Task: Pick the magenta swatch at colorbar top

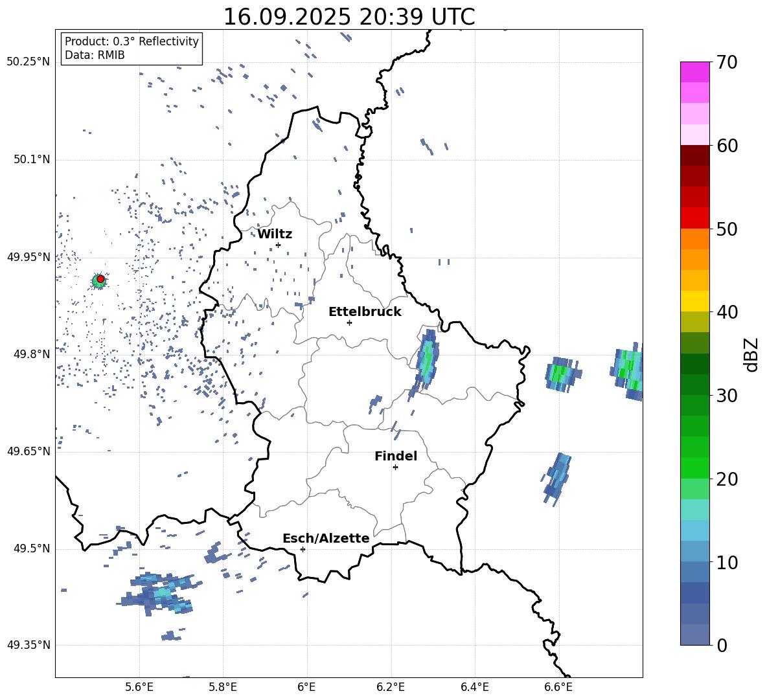Action: click(x=694, y=72)
